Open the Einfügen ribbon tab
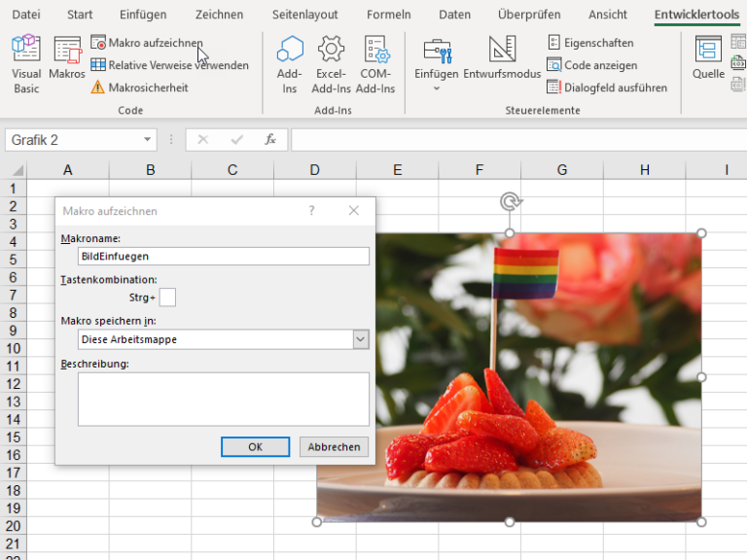 click(143, 15)
